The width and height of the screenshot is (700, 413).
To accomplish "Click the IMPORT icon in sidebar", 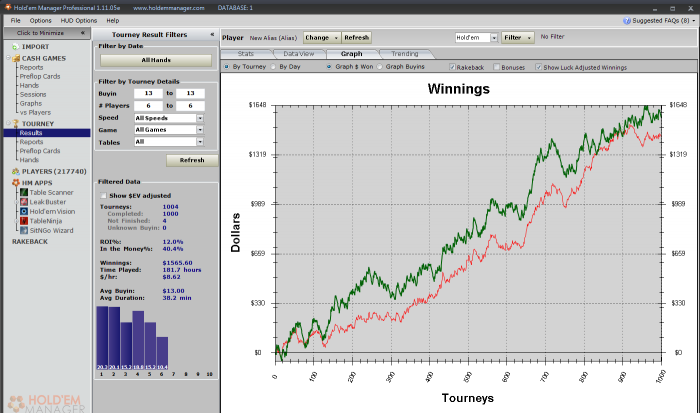I will [16, 46].
